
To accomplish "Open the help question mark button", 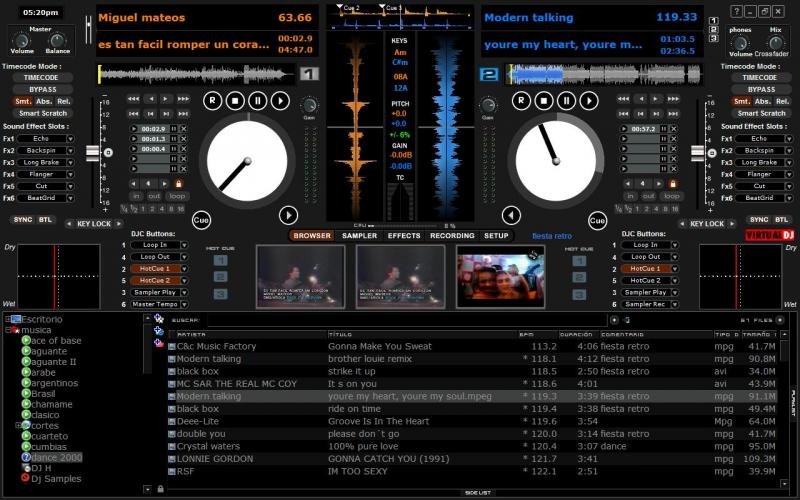I will (x=736, y=11).
